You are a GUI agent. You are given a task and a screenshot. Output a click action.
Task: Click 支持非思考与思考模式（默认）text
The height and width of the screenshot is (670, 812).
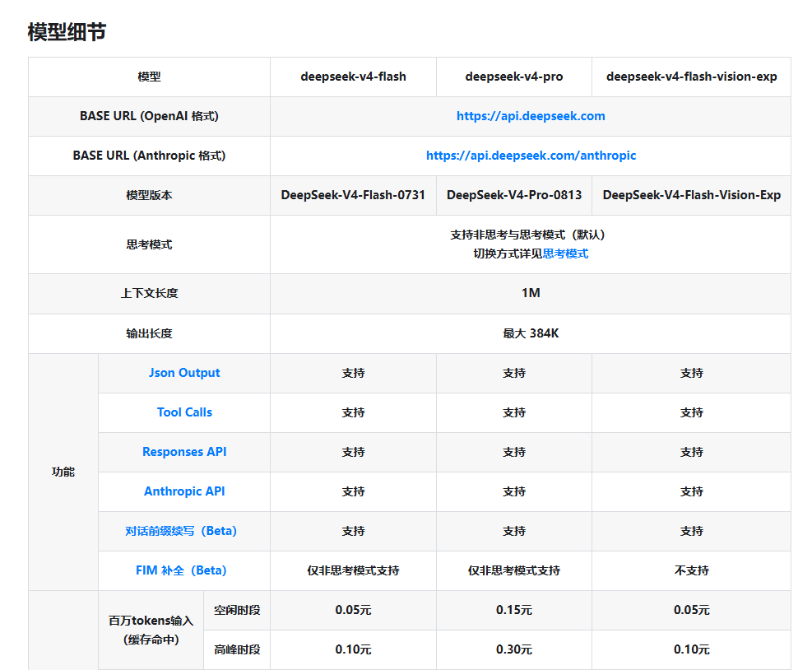527,235
